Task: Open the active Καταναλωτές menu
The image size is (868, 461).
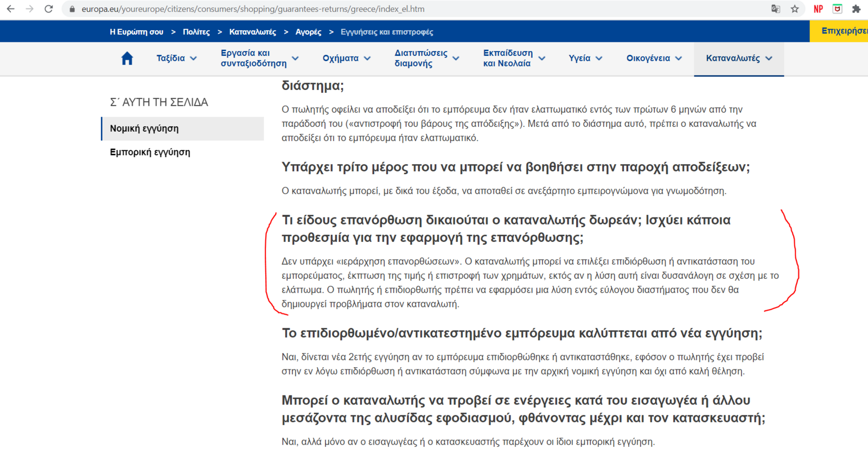Action: [733, 58]
